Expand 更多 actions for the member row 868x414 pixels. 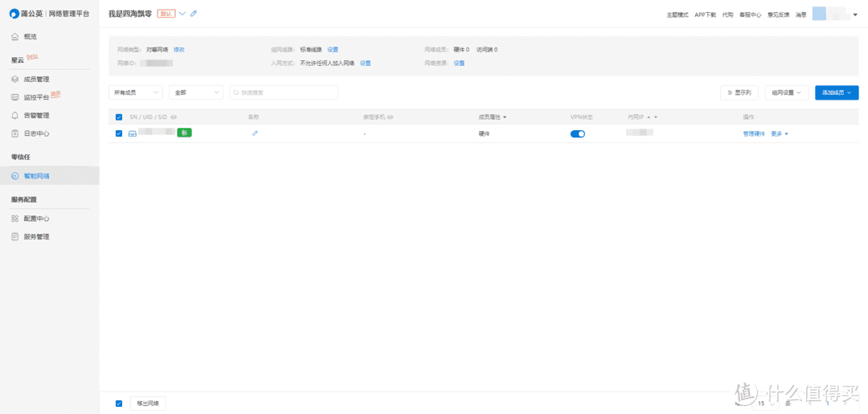[x=780, y=133]
